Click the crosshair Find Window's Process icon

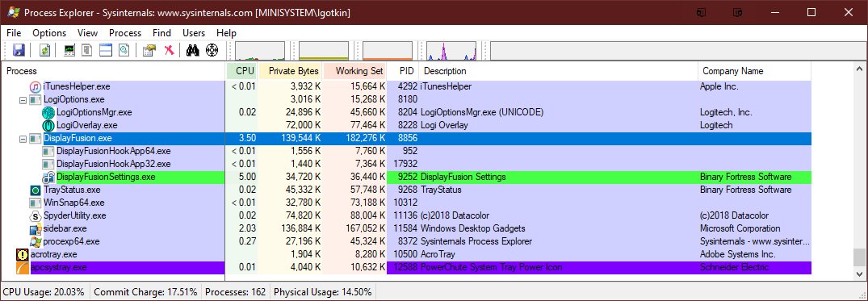click(x=212, y=50)
